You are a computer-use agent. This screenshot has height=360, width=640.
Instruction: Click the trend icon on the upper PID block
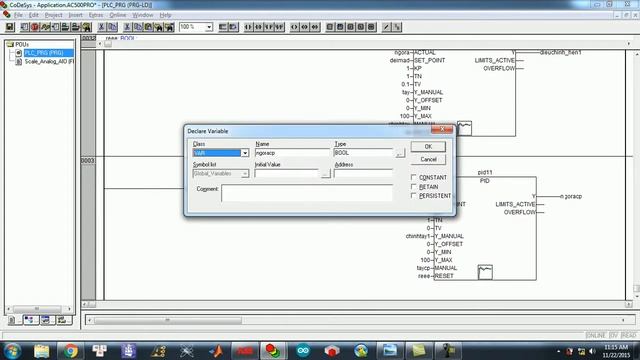click(464, 128)
